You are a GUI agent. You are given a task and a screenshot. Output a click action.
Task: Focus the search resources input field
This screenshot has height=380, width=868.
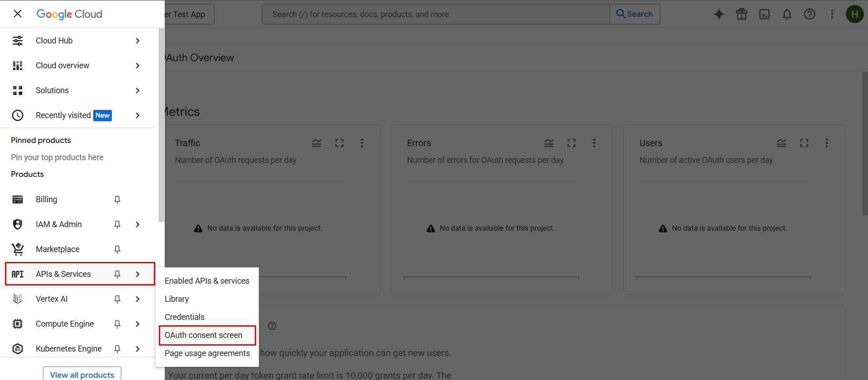point(436,14)
